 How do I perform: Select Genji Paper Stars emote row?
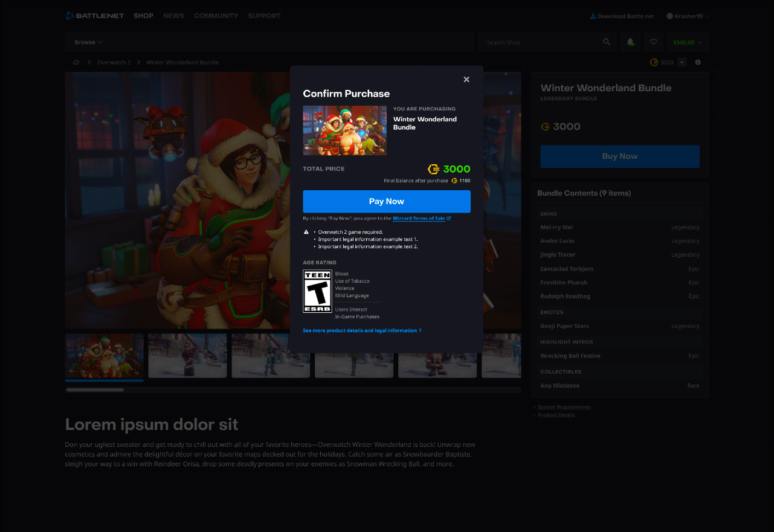(620, 326)
